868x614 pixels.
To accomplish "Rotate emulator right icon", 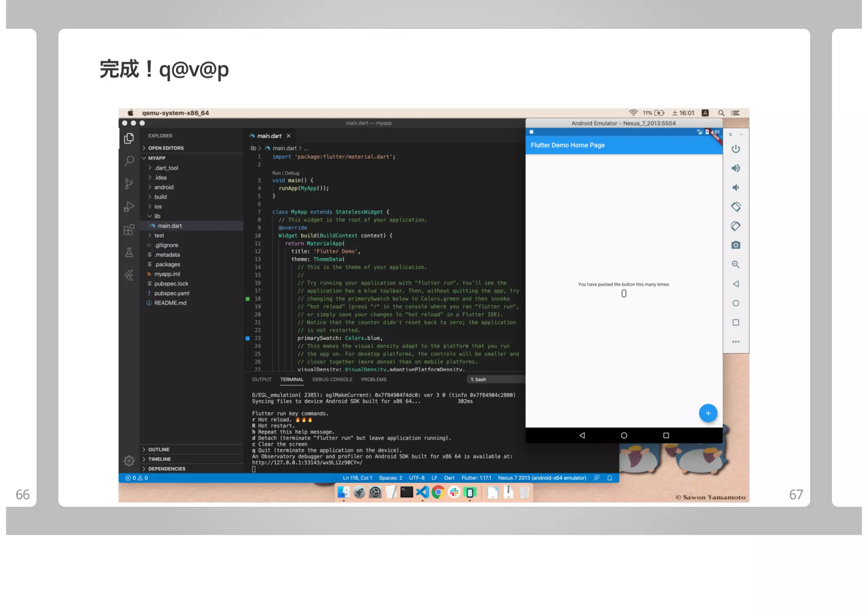I will tap(736, 226).
